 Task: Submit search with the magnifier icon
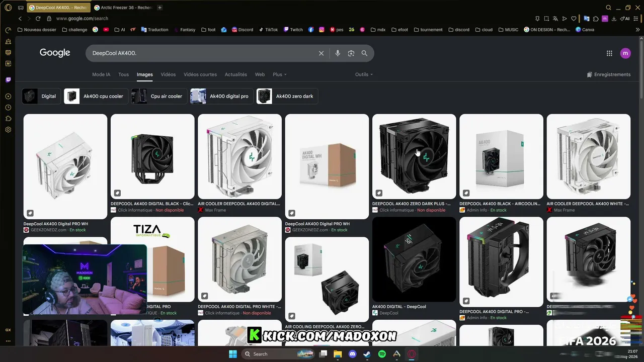364,53
